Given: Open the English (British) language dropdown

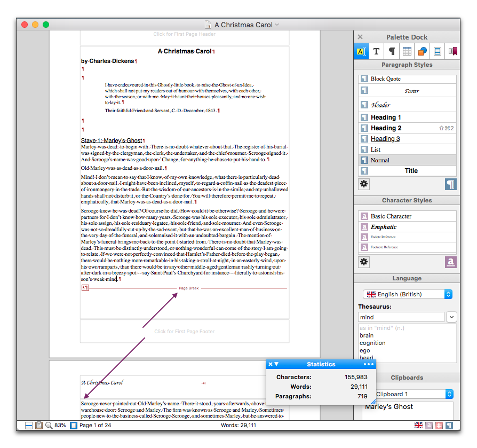Looking at the screenshot, I should 408,294.
